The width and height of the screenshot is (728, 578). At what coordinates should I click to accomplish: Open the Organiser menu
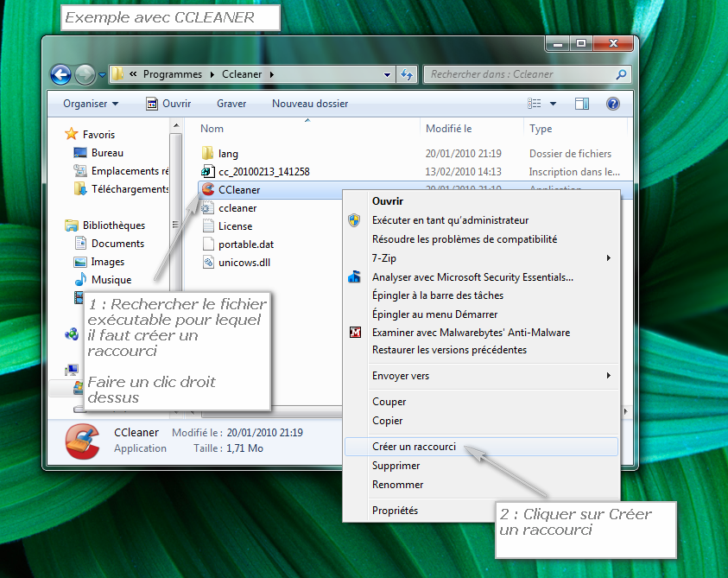pyautogui.click(x=91, y=104)
